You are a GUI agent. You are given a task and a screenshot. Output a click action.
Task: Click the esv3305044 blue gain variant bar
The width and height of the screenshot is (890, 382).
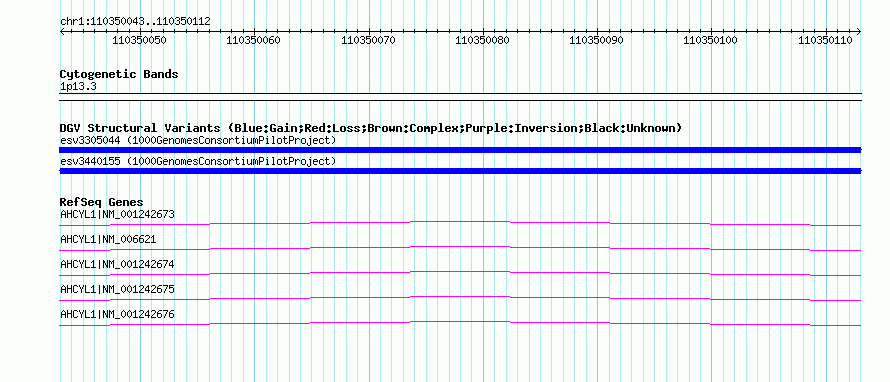pos(460,150)
